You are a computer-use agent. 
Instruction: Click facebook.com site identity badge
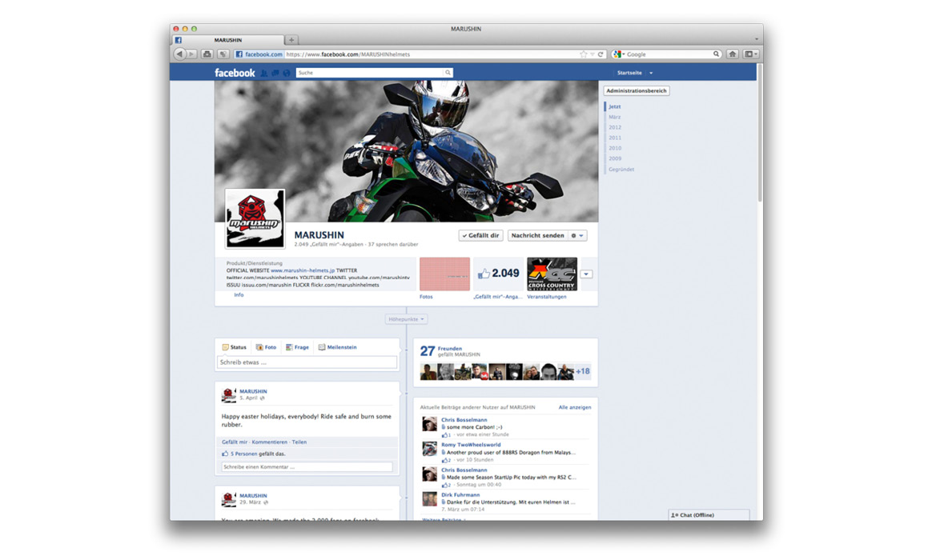[259, 54]
